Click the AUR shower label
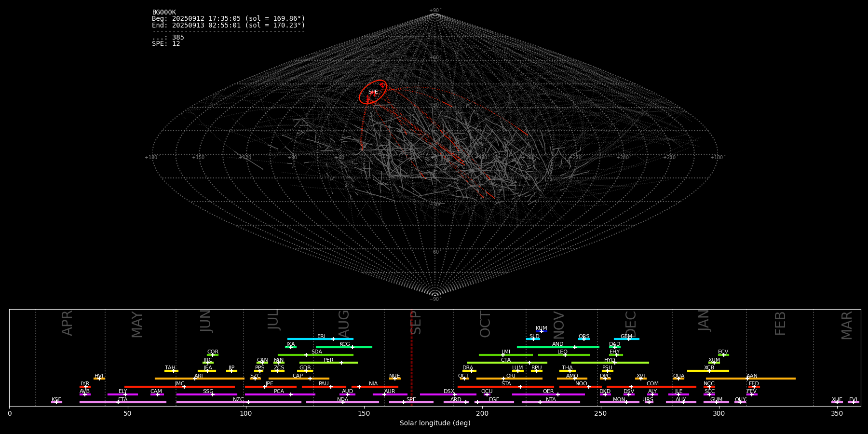The width and height of the screenshot is (868, 434). click(x=390, y=392)
